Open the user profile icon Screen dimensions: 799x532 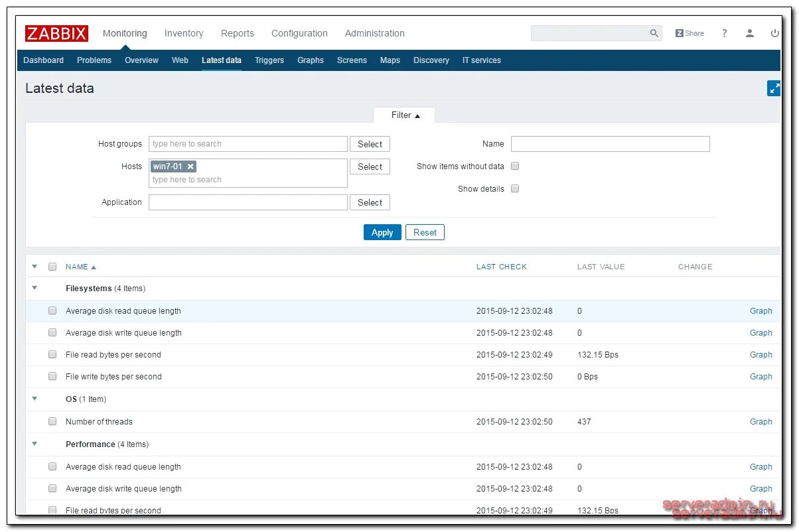click(x=749, y=33)
